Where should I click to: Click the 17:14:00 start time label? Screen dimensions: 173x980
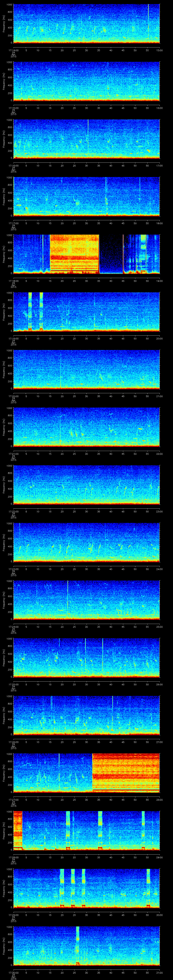point(13,50)
